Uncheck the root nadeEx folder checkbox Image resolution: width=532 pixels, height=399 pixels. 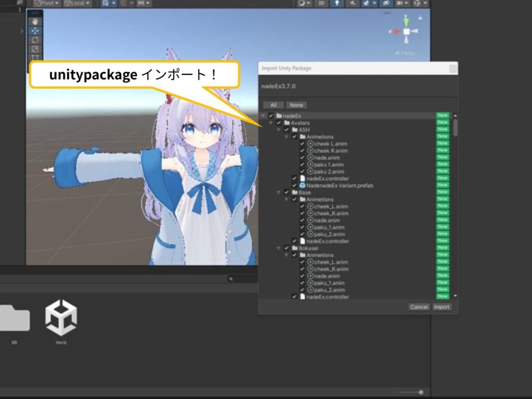click(x=271, y=115)
